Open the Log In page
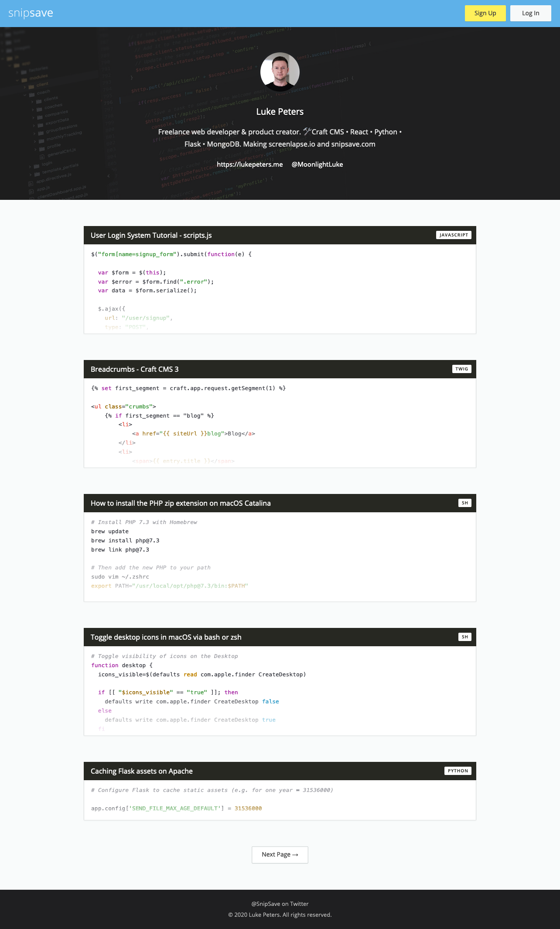 (530, 13)
